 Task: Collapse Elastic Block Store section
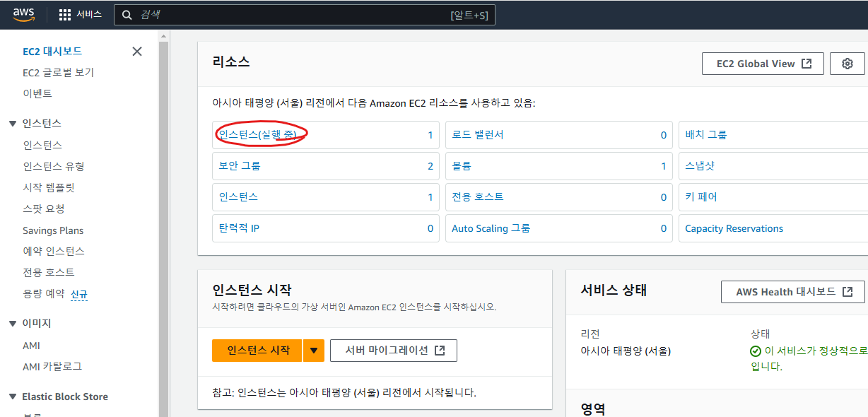(12, 397)
